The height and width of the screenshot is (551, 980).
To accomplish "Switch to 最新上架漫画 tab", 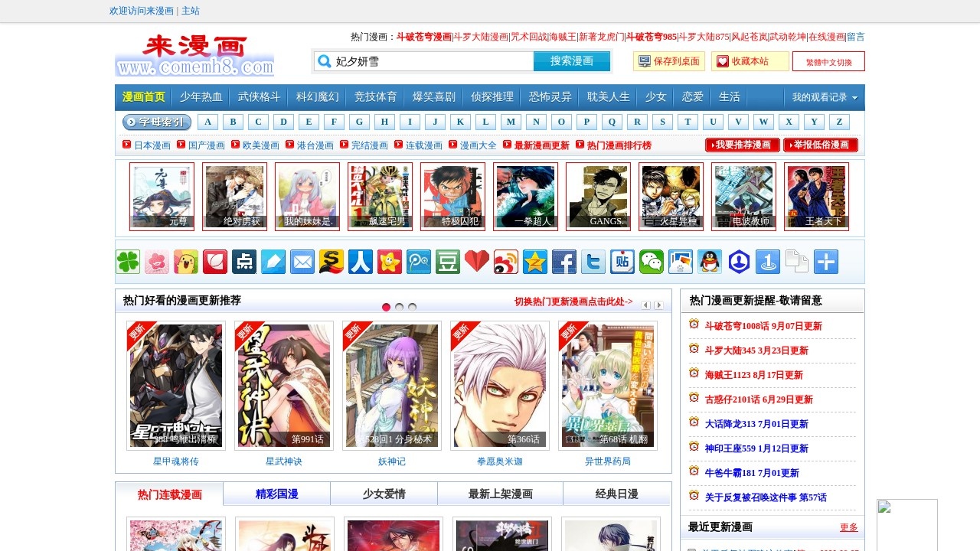I will pyautogui.click(x=501, y=494).
